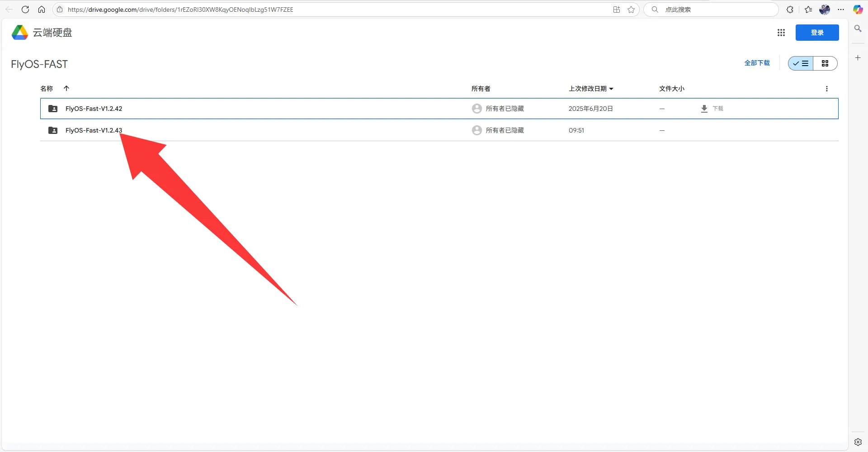Open the browser extensions puzzle icon
Viewport: 868px width, 452px height.
790,10
